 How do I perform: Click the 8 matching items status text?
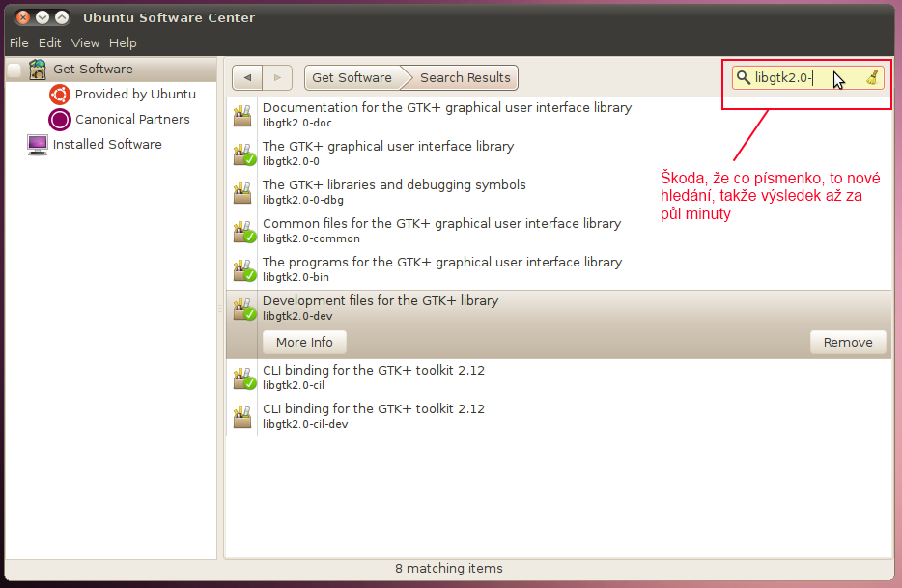tap(449, 569)
